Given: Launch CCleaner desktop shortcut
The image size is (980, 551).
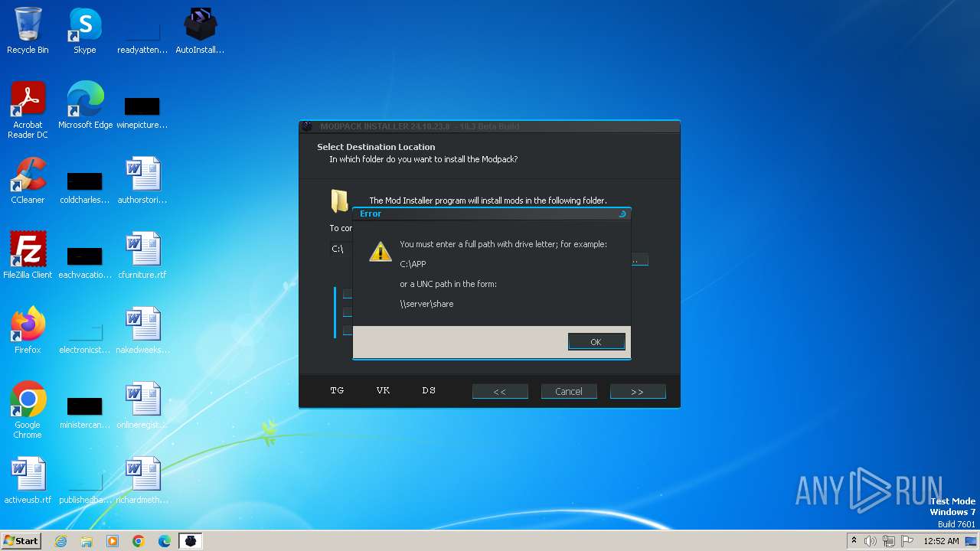Looking at the screenshot, I should pyautogui.click(x=28, y=181).
